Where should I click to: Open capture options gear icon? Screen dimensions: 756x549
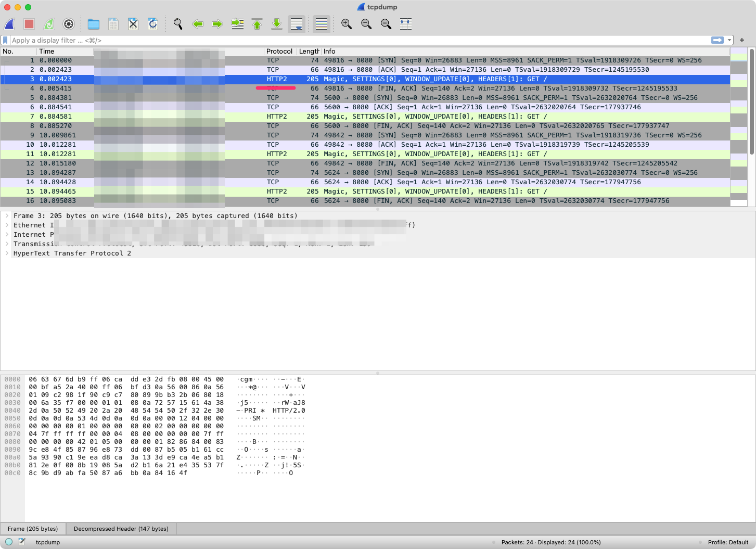point(69,24)
